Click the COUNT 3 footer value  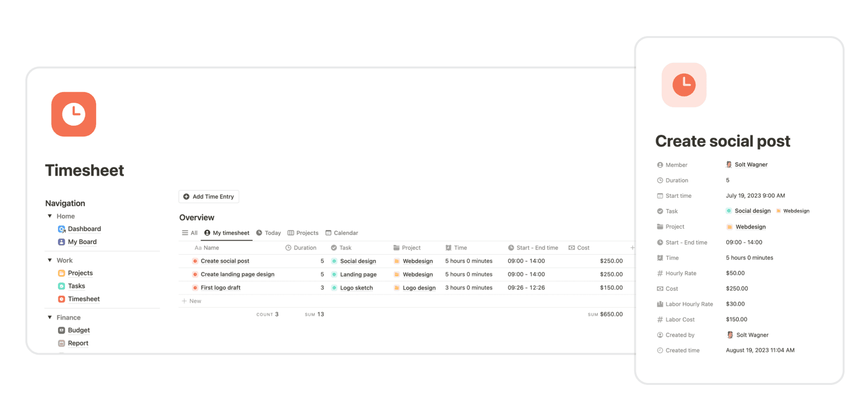[x=267, y=315]
